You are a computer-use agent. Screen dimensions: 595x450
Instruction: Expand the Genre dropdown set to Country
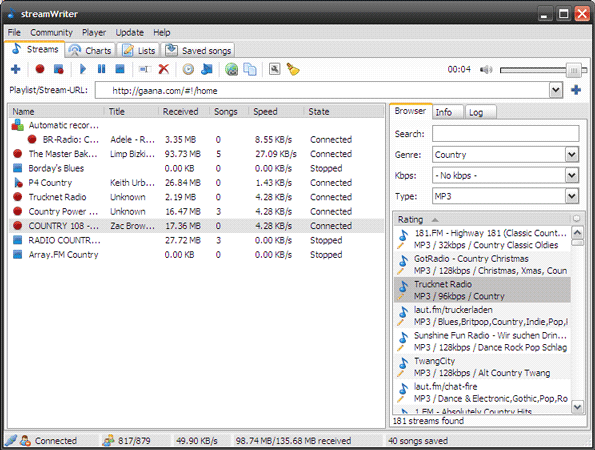coord(572,154)
